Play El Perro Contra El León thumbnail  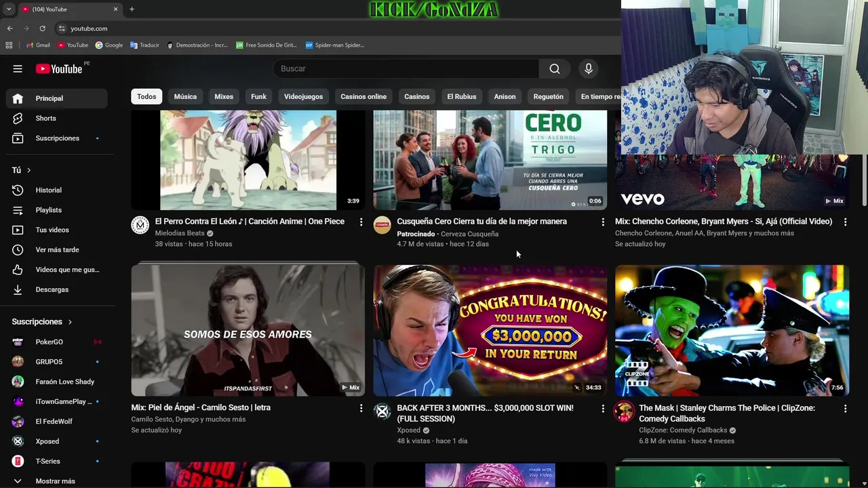(x=248, y=160)
